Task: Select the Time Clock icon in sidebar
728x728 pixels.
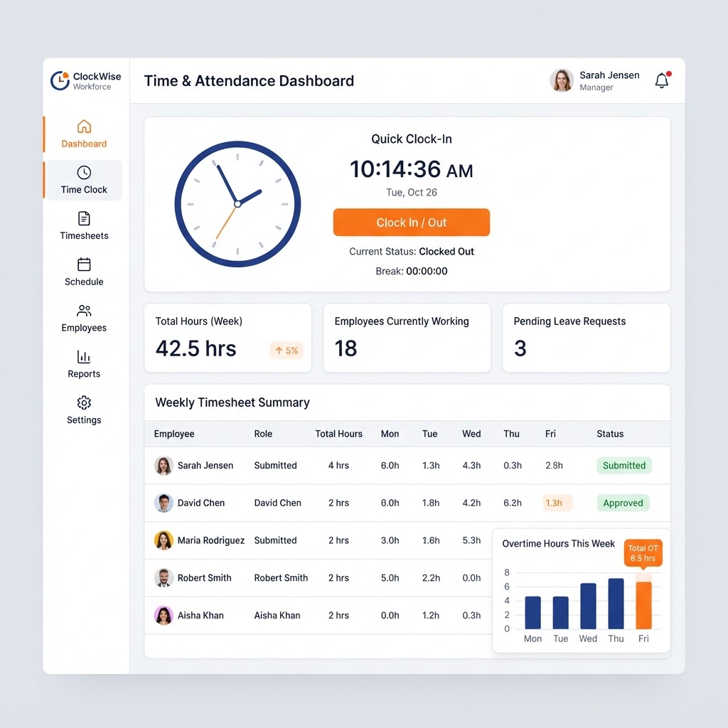Action: coord(84,172)
